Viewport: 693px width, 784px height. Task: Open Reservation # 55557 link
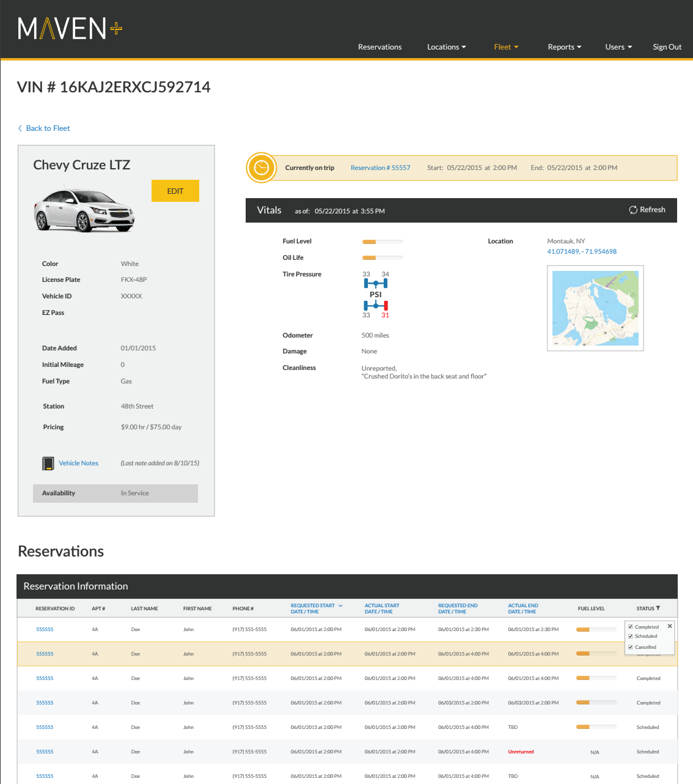tap(380, 168)
